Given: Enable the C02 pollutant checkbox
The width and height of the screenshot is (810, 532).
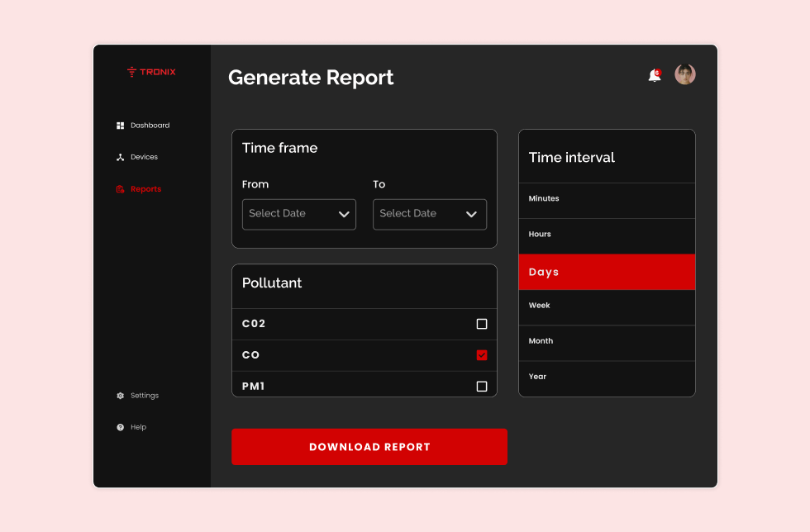Looking at the screenshot, I should tap(482, 324).
